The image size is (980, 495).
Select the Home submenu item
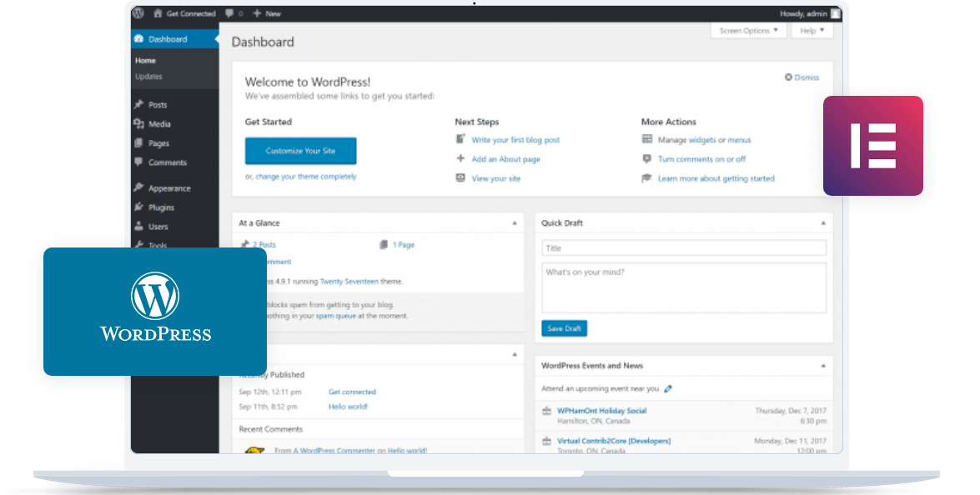[x=145, y=61]
